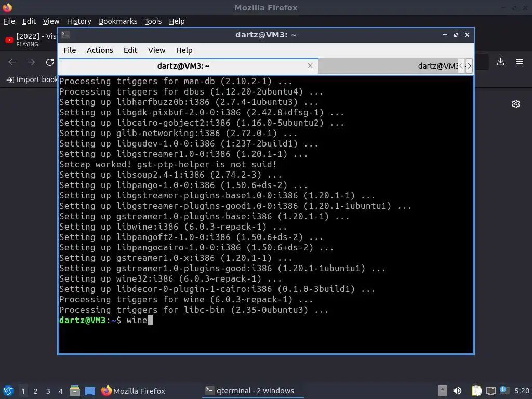Click 'Processing triggers for man-db' line

[x=176, y=81]
